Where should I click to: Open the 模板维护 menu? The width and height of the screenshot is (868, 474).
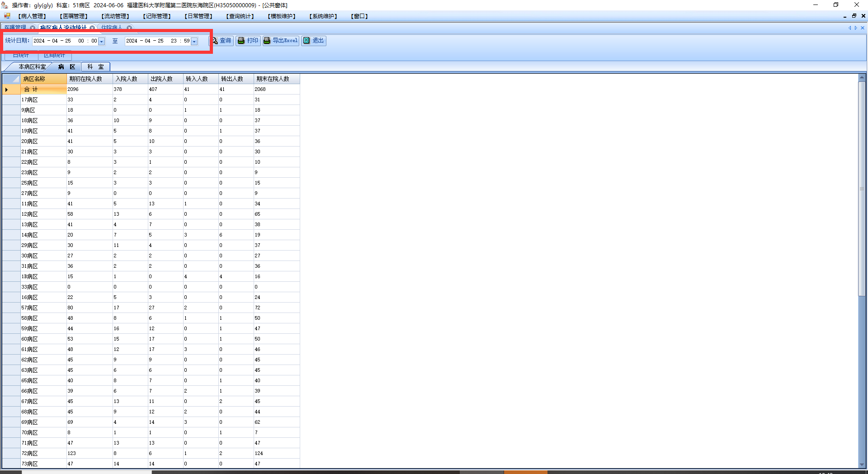coord(282,16)
